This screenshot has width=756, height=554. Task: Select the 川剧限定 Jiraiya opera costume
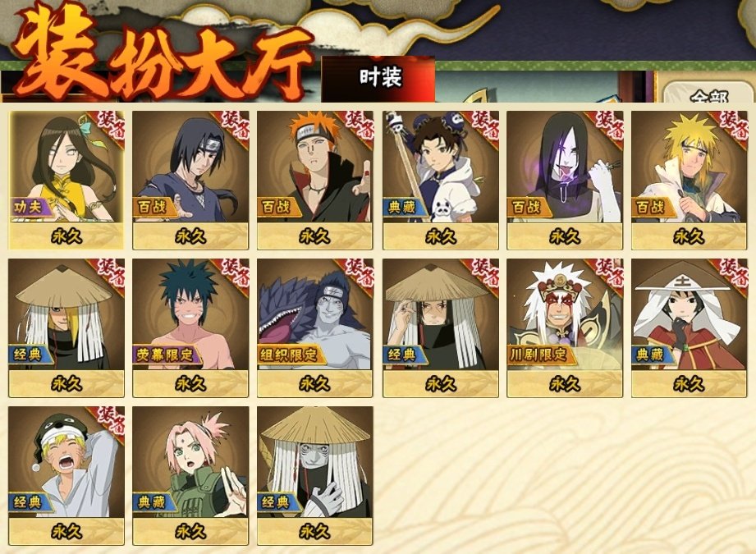click(x=565, y=327)
